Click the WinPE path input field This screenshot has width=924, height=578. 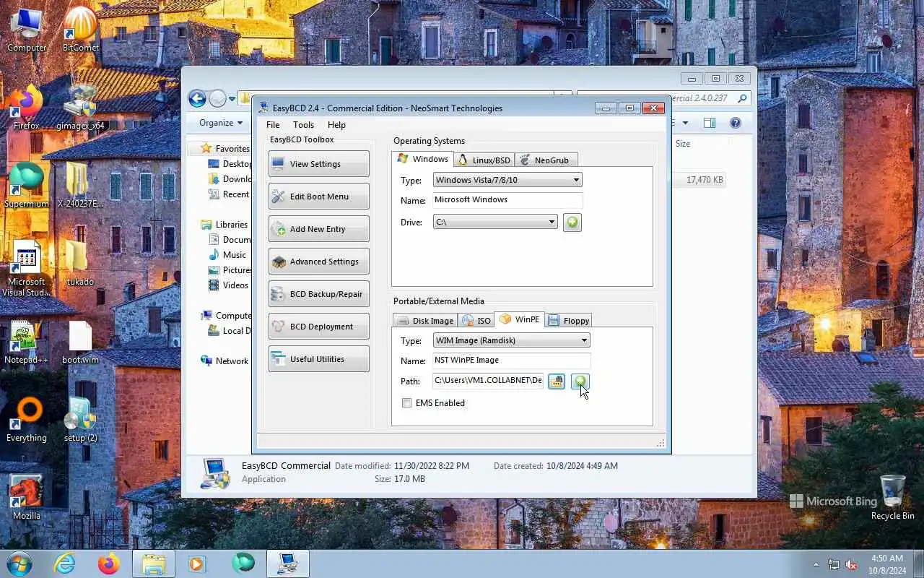point(488,380)
